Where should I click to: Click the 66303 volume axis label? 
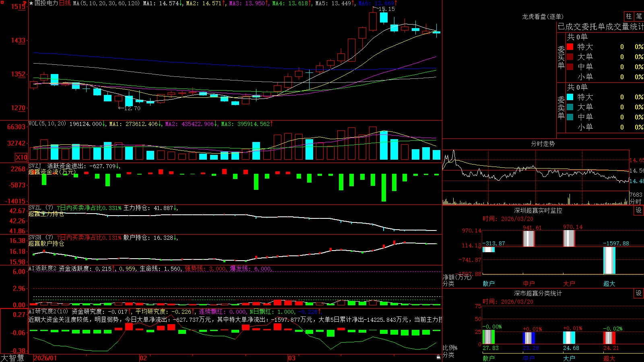(17, 127)
